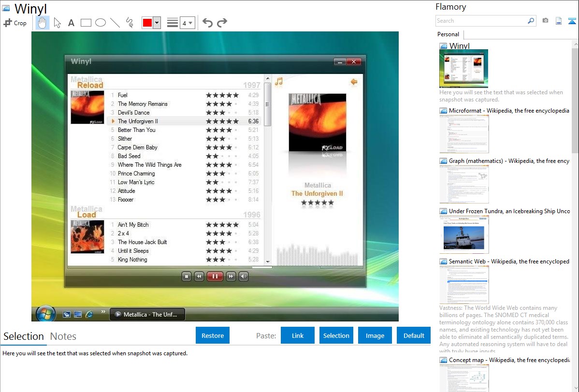Screen dimensions: 579x392
Task: Switch to the Personal tab
Action: 449,34
